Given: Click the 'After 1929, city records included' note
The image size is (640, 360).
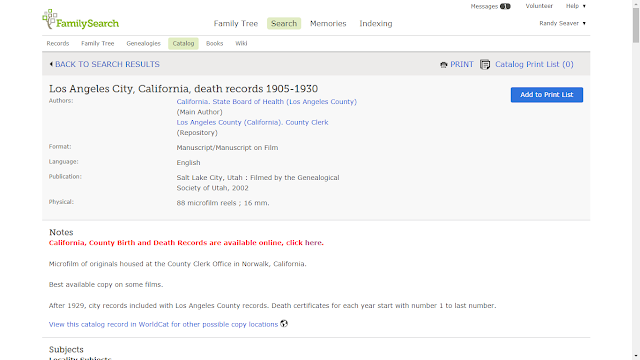Looking at the screenshot, I should pos(273,306).
